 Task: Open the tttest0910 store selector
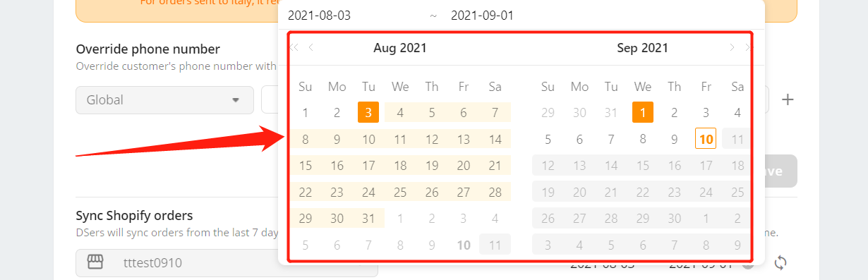pos(227,263)
